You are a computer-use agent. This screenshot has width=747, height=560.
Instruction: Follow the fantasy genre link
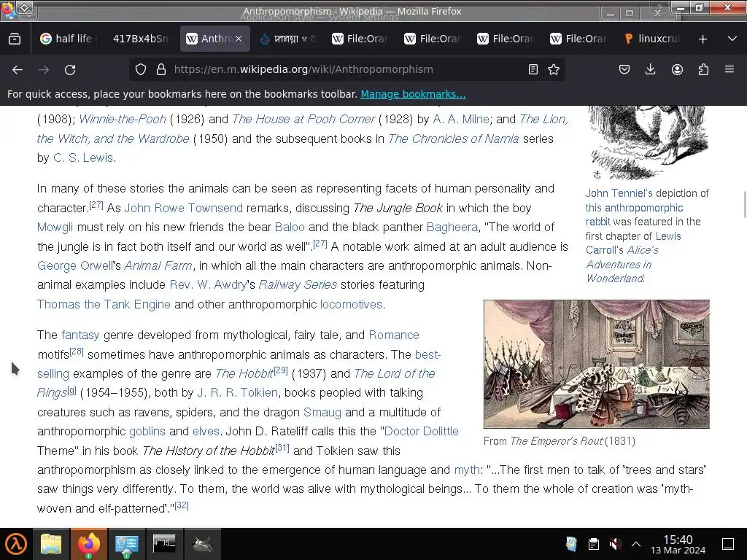coord(80,335)
